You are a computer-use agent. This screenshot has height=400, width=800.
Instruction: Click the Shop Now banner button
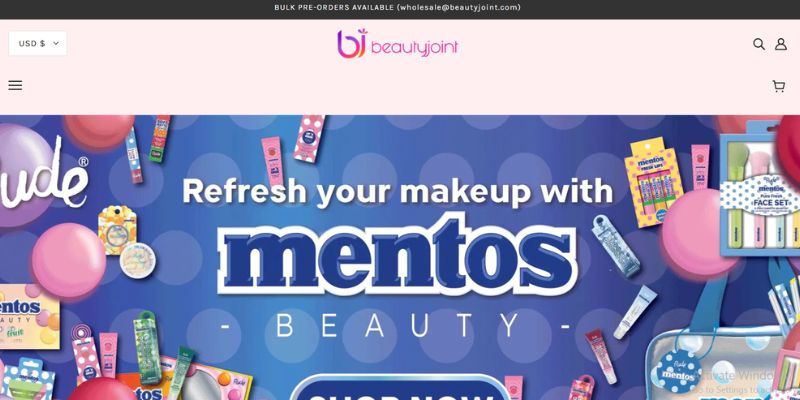click(x=400, y=388)
